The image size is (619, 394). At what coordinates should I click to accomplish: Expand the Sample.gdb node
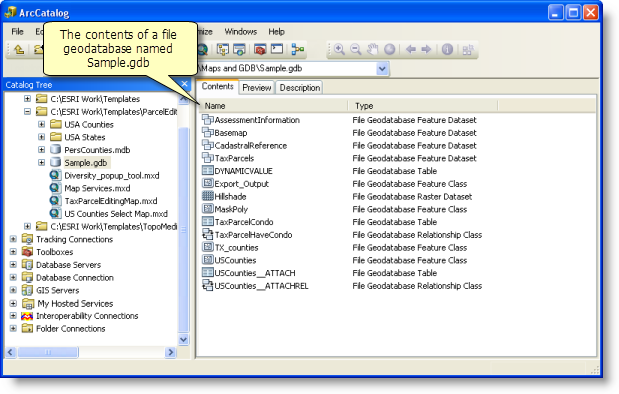41,162
